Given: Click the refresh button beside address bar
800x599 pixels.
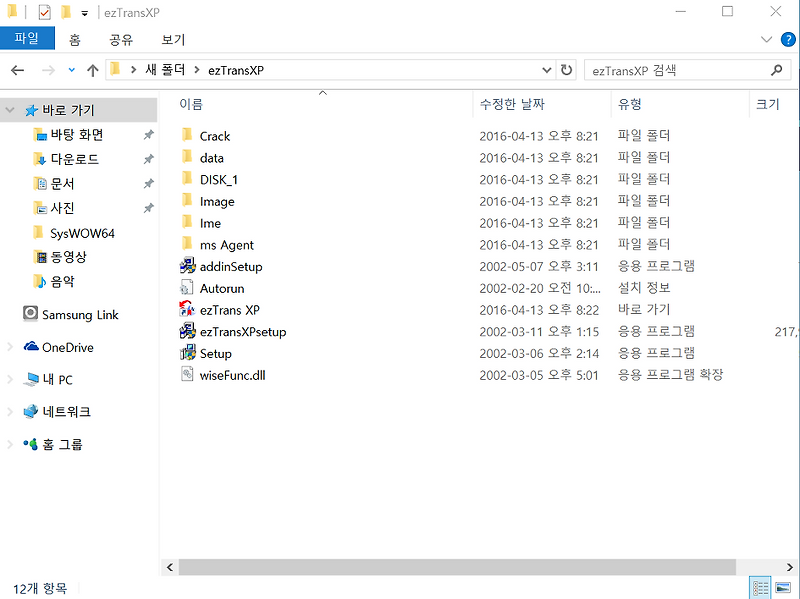Looking at the screenshot, I should (x=566, y=70).
